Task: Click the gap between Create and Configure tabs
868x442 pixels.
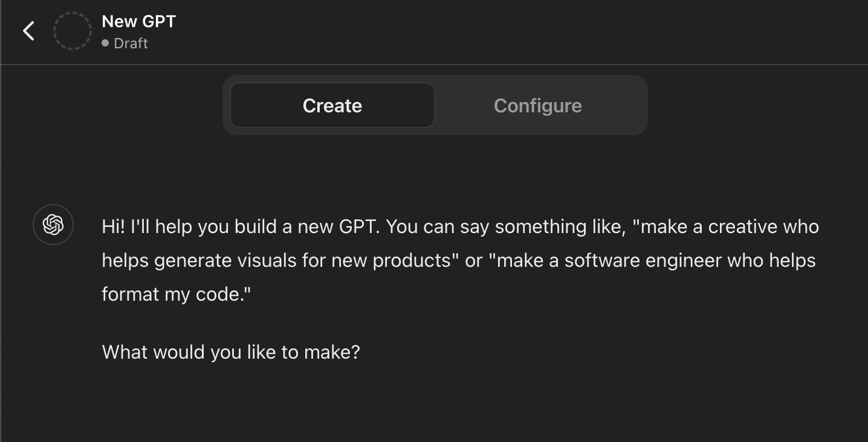Action: pyautogui.click(x=435, y=106)
